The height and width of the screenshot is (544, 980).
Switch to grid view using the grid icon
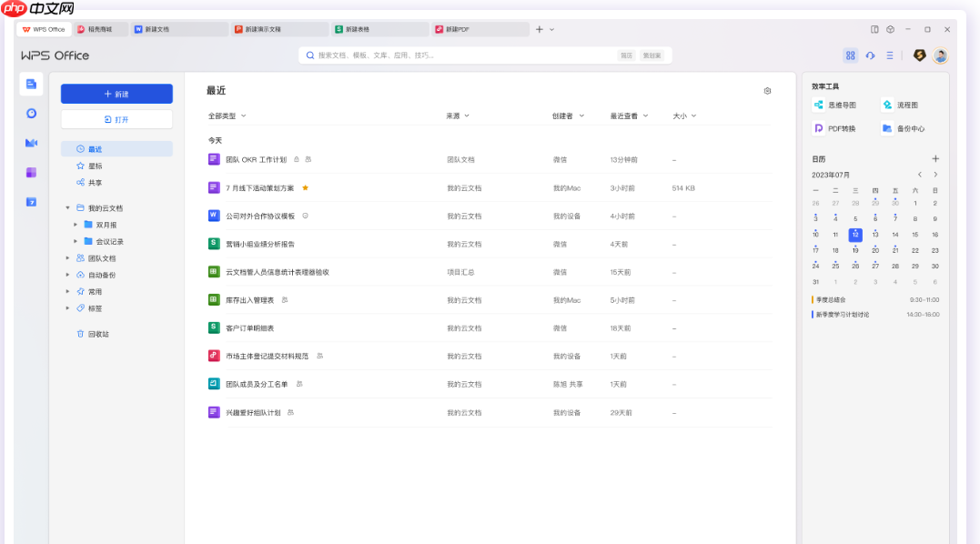tap(849, 55)
